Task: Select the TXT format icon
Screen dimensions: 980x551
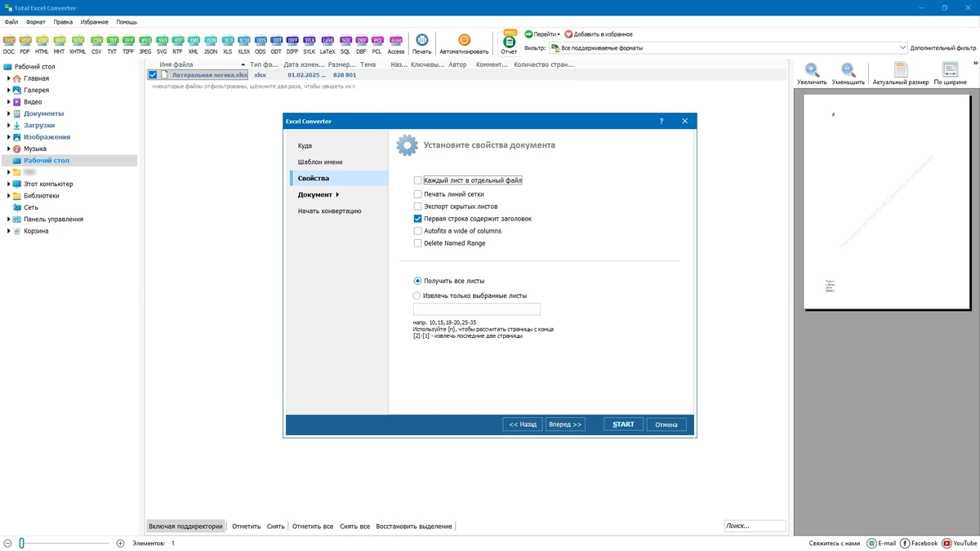Action: click(x=113, y=44)
